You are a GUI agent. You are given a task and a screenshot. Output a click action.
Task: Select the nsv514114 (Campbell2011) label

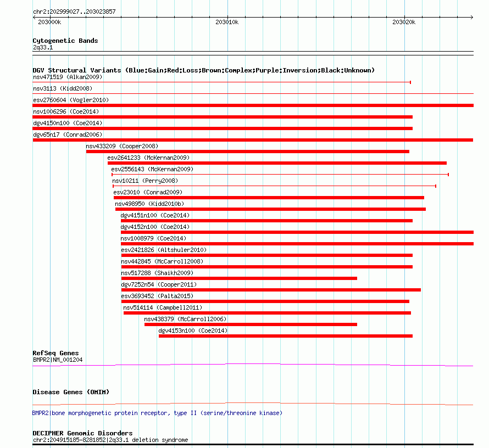[x=163, y=307]
